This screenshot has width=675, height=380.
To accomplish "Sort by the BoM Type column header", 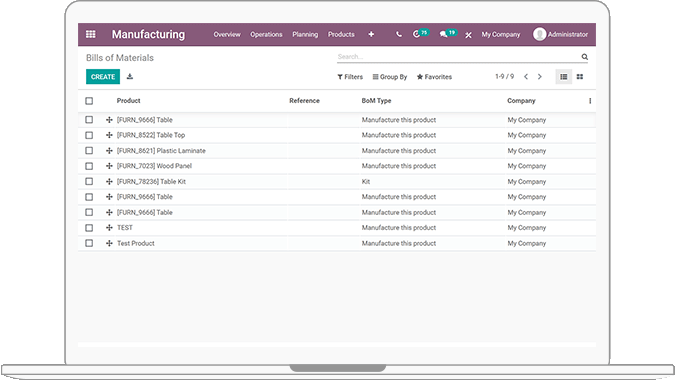I will [x=376, y=101].
